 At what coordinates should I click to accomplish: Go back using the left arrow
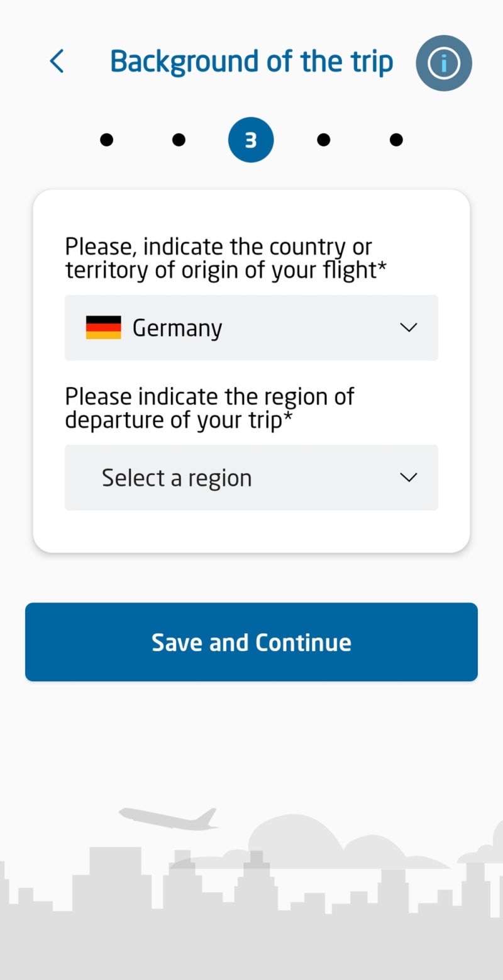(x=57, y=62)
